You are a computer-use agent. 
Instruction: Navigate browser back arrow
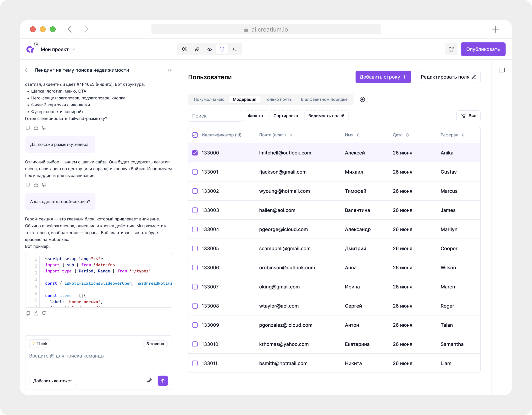click(x=70, y=29)
